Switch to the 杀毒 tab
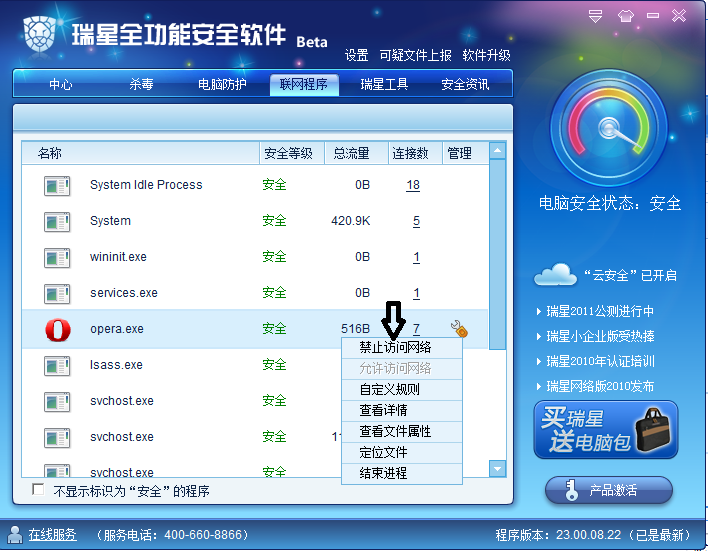The width and height of the screenshot is (708, 551). [141, 84]
